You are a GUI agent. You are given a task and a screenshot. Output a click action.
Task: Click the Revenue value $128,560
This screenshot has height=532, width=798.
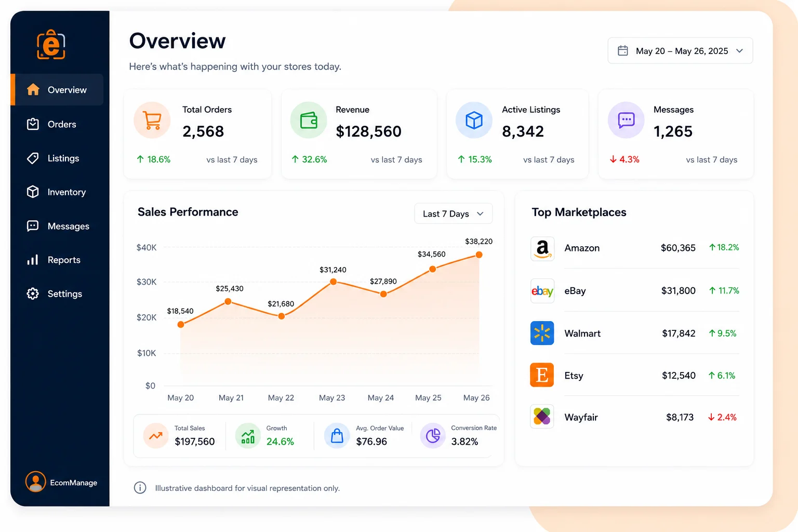(x=368, y=131)
